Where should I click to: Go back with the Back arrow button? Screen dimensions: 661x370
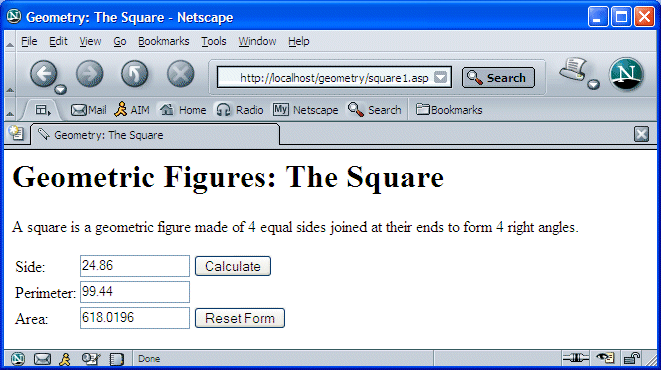point(43,74)
